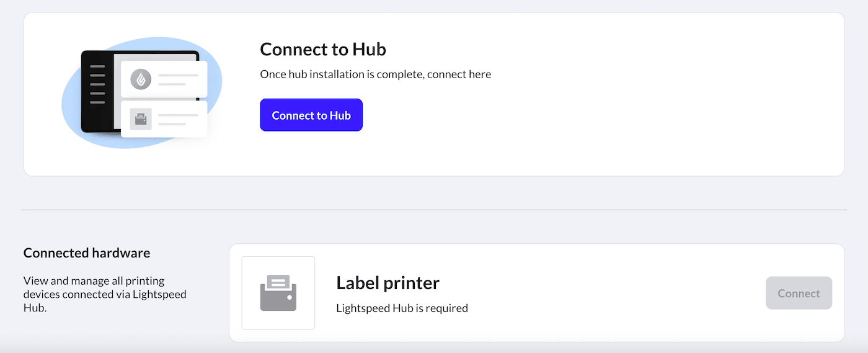Select the Connected hardware section heading

click(x=87, y=253)
